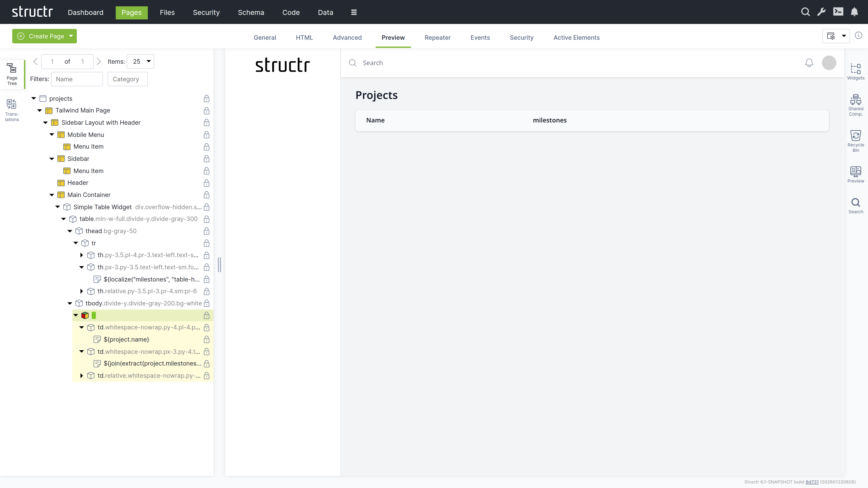The height and width of the screenshot is (488, 868).
Task: Expand the th.relative header cell node
Action: (82, 291)
